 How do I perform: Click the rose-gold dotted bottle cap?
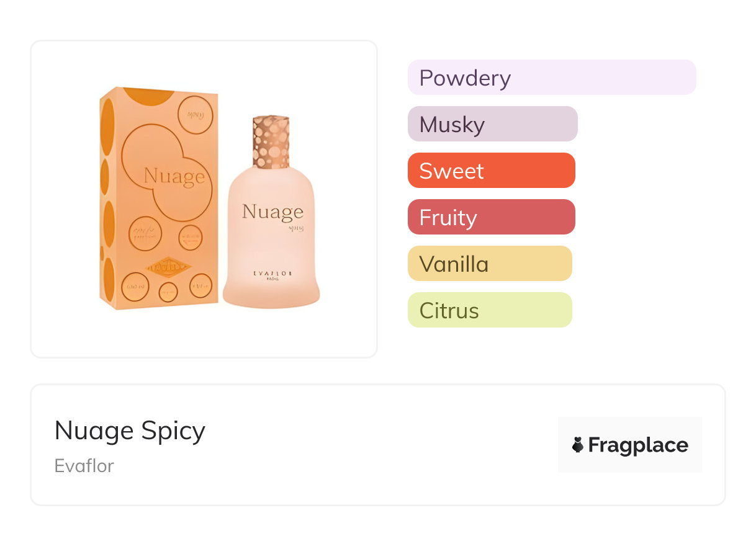(x=271, y=142)
